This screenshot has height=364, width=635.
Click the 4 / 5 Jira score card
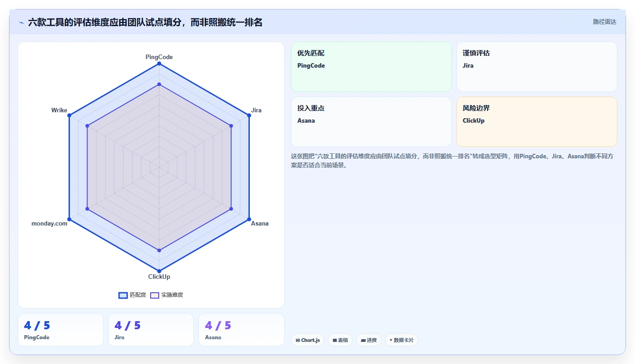click(x=151, y=330)
